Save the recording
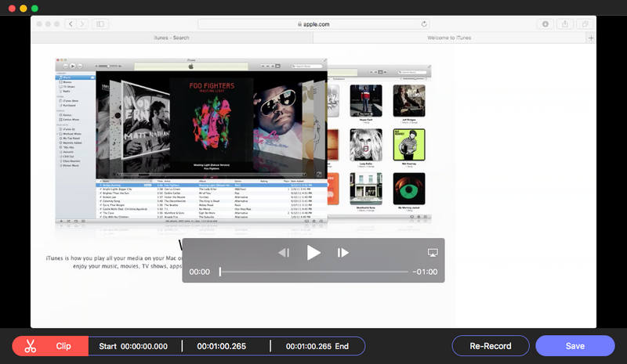The image size is (627, 364). 575,346
